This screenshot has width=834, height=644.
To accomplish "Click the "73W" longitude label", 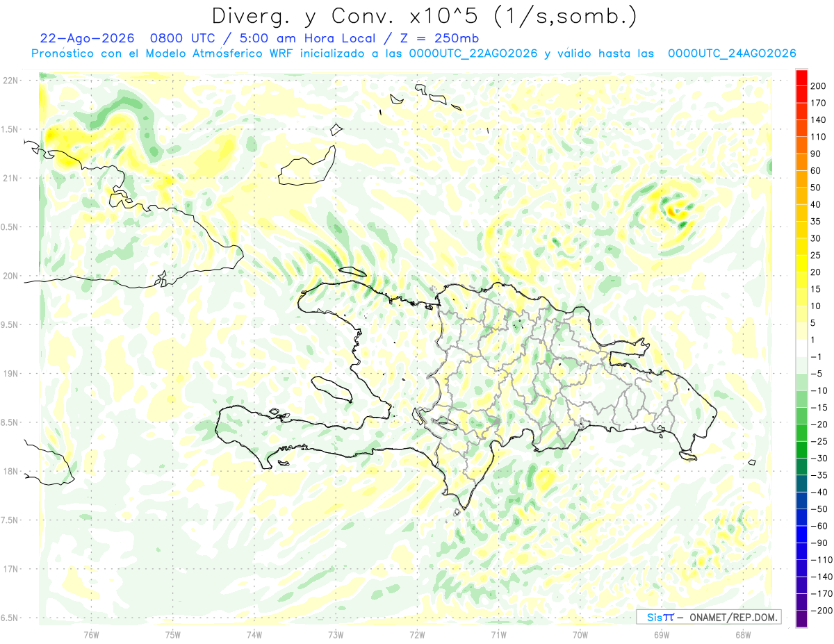I will 336,634.
